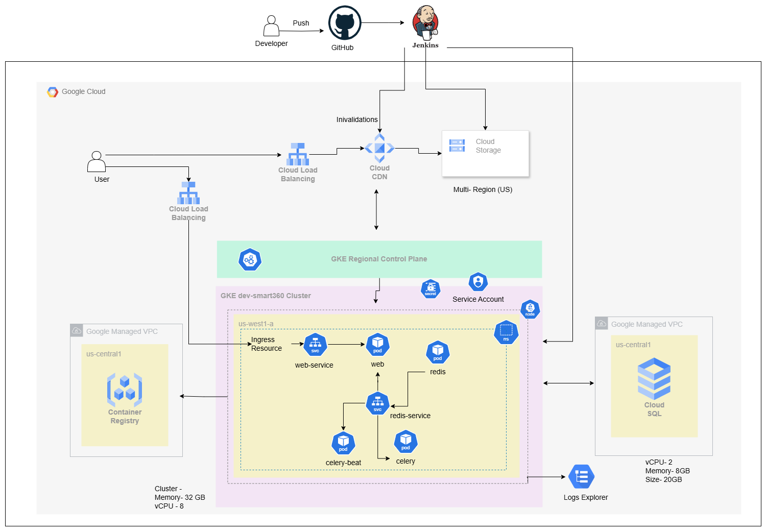
Task: Select the redis pod icon
Action: click(x=438, y=352)
